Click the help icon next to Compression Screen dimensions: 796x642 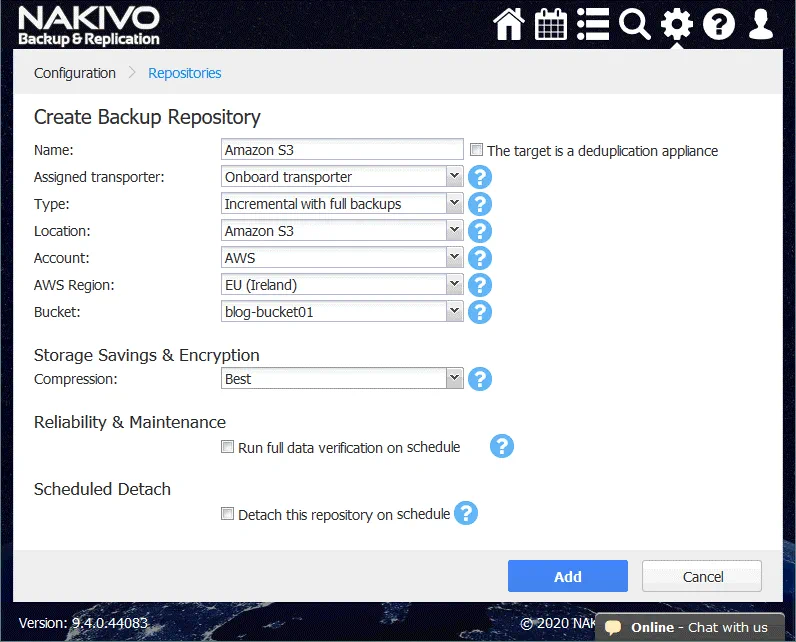(480, 379)
